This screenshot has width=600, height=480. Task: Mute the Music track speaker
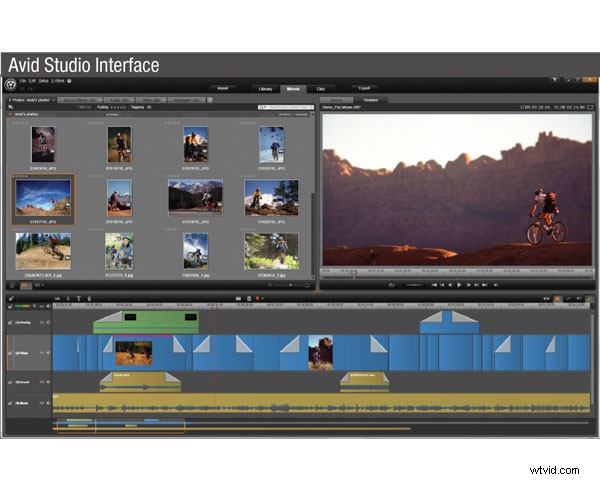pos(48,403)
